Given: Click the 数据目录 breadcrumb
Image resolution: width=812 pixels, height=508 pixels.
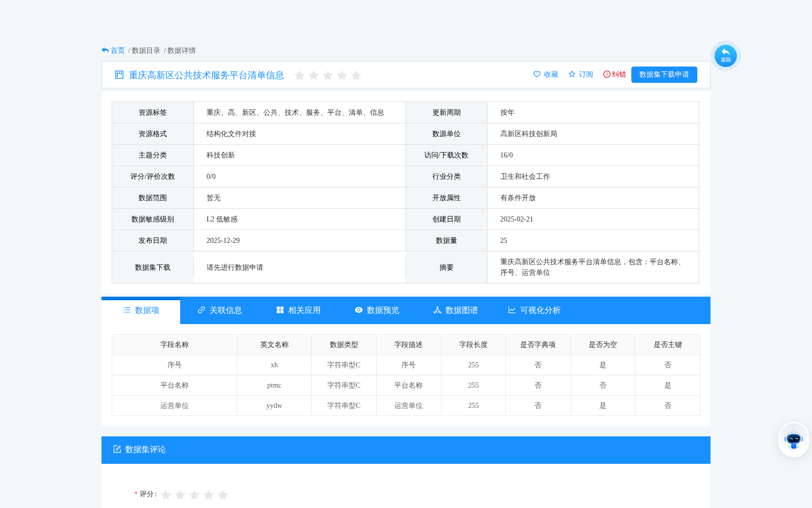Looking at the screenshot, I should click(x=146, y=50).
